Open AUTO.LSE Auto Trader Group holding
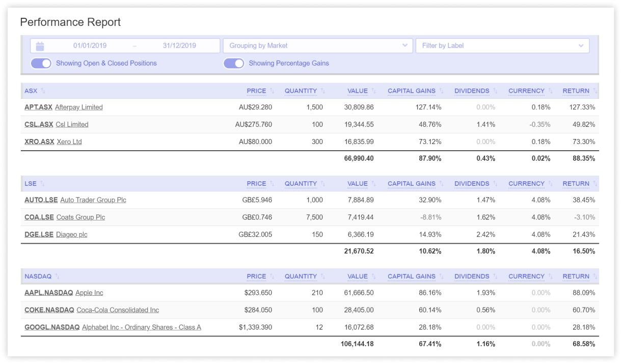Screen dimensions: 622x364 point(75,200)
